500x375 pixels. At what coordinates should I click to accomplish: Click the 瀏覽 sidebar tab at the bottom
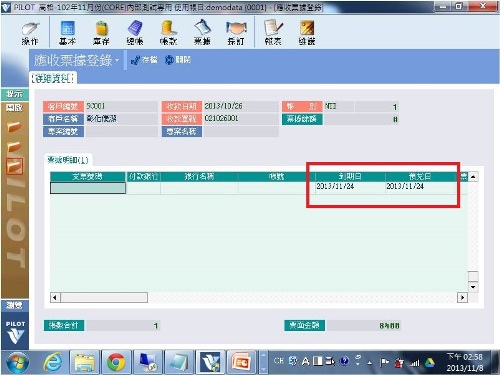click(x=14, y=305)
